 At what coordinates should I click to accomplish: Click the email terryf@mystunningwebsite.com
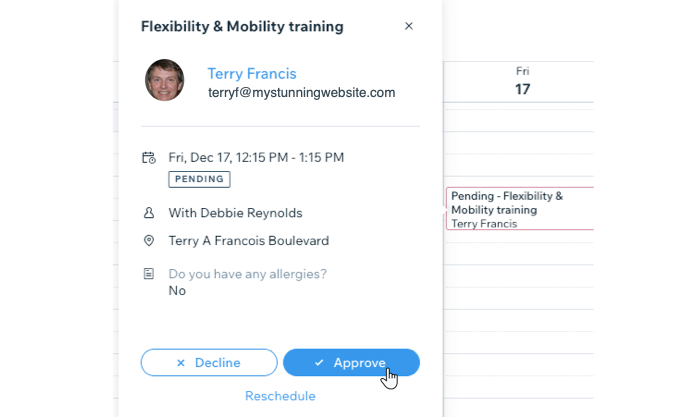pyautogui.click(x=301, y=93)
